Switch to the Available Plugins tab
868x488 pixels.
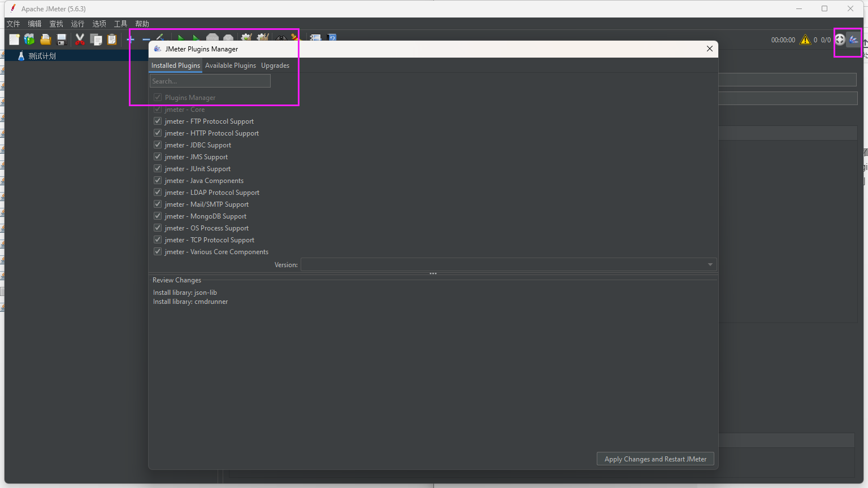(231, 66)
